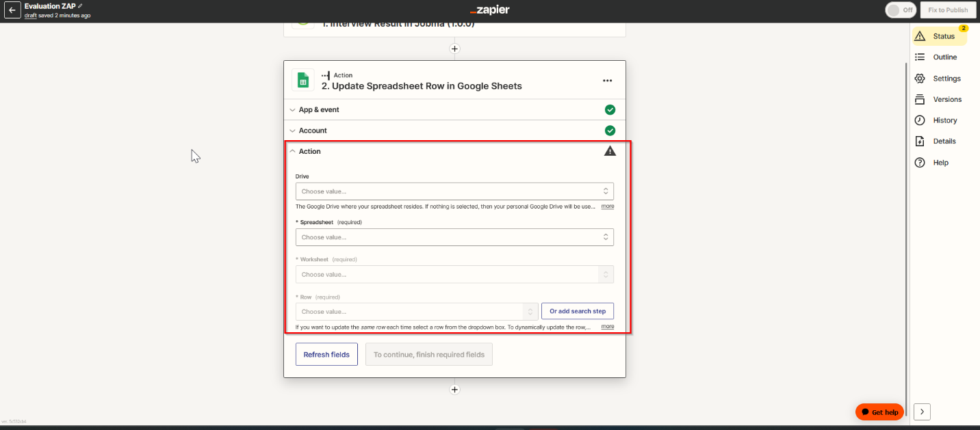Toggle the Zap Off switch

pos(901,10)
